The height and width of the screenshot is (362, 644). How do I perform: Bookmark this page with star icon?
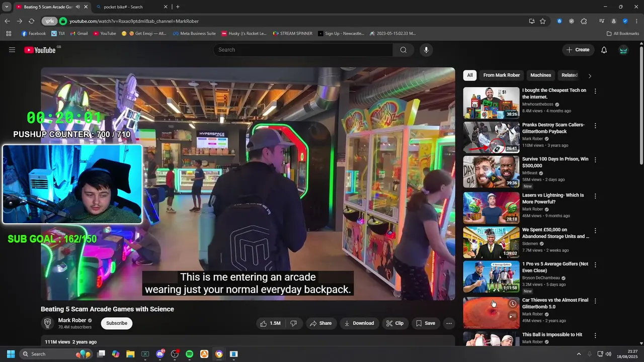pyautogui.click(x=543, y=21)
